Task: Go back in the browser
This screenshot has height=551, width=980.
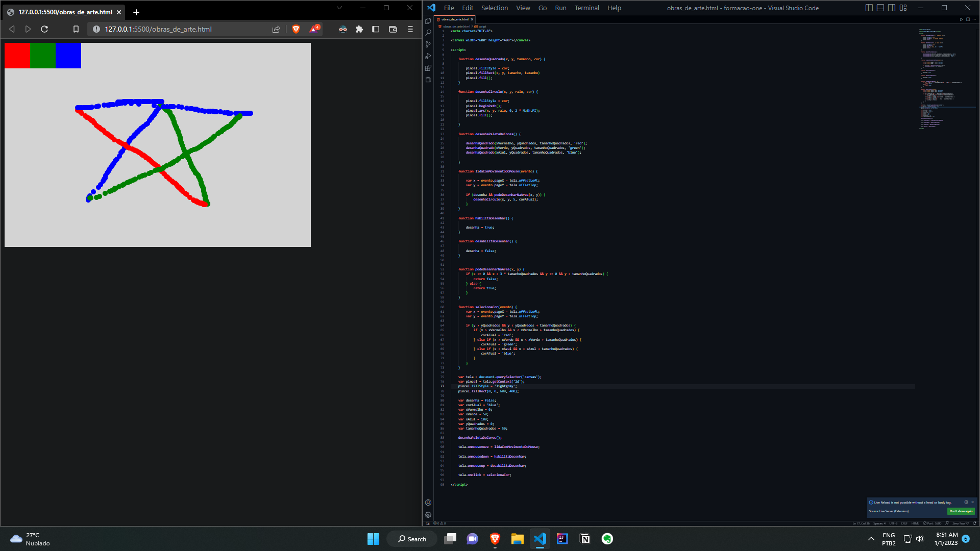Action: pyautogui.click(x=12, y=29)
